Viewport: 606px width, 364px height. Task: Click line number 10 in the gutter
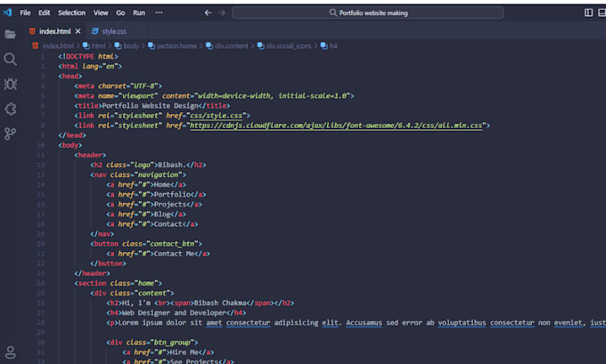tap(41, 145)
